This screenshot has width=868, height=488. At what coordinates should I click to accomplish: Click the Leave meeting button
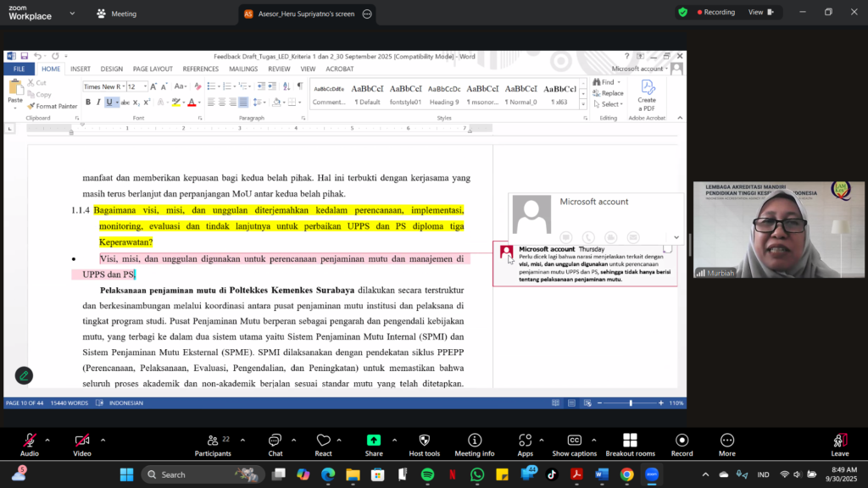click(x=840, y=445)
